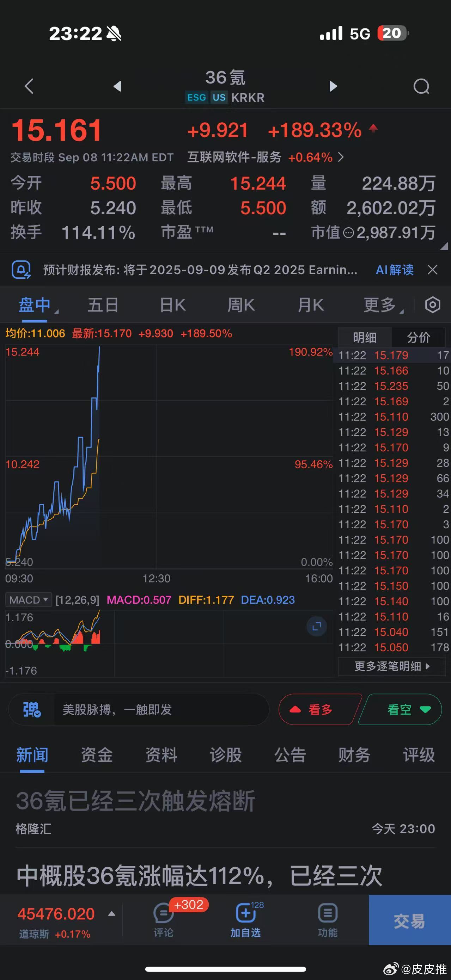
Task: Tap 美股脉搏 banner text
Action: click(x=117, y=709)
